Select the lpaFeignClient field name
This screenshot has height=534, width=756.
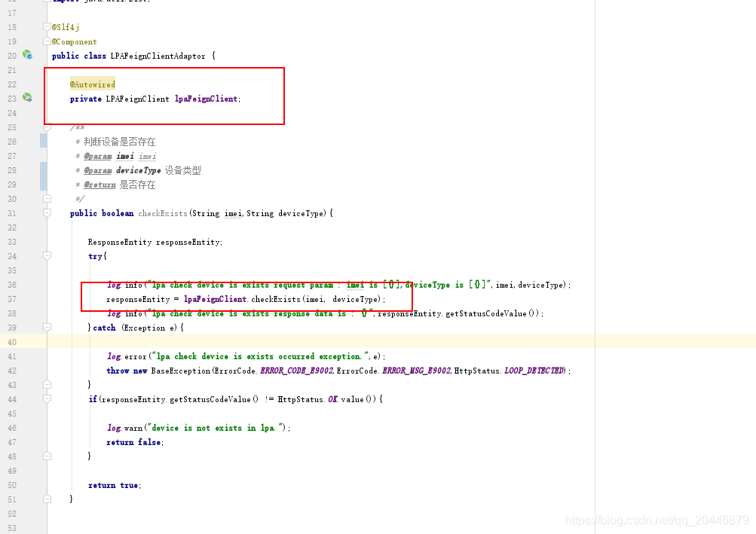(x=206, y=98)
